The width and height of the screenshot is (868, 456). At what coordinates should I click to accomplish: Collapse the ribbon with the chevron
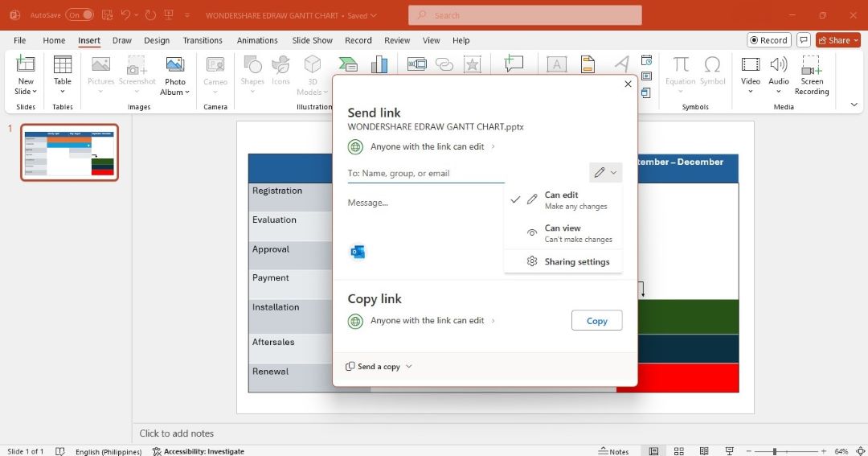[x=854, y=105]
